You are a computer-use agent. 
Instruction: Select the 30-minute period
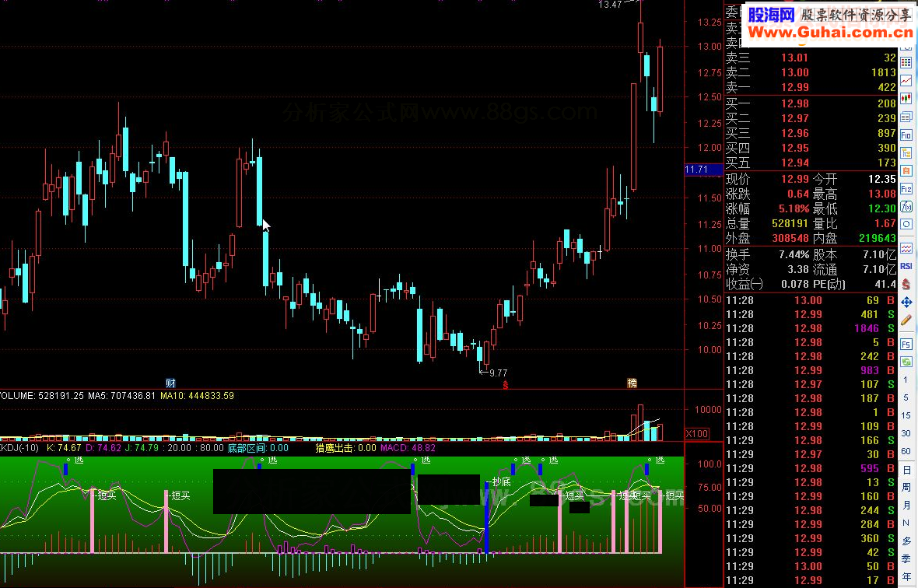(906, 433)
